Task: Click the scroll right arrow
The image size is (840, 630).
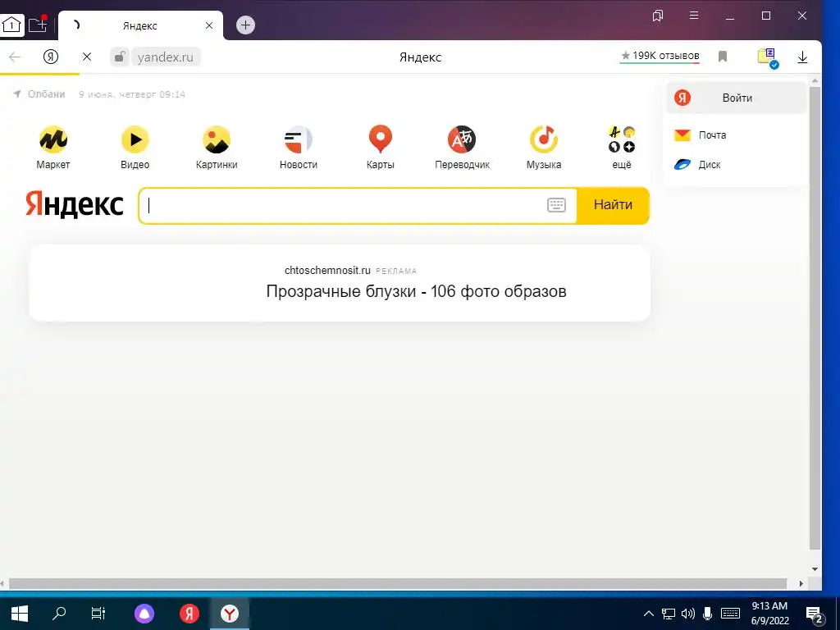Action: coord(801,583)
